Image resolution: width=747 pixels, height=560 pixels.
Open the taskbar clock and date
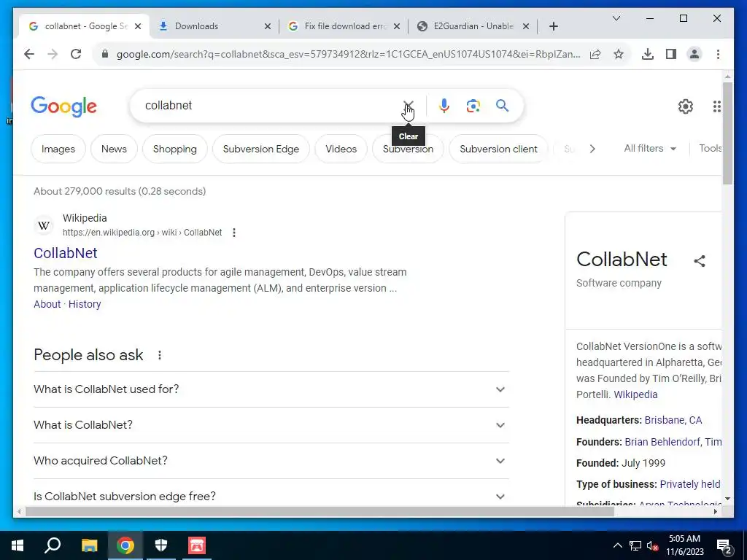click(684, 545)
